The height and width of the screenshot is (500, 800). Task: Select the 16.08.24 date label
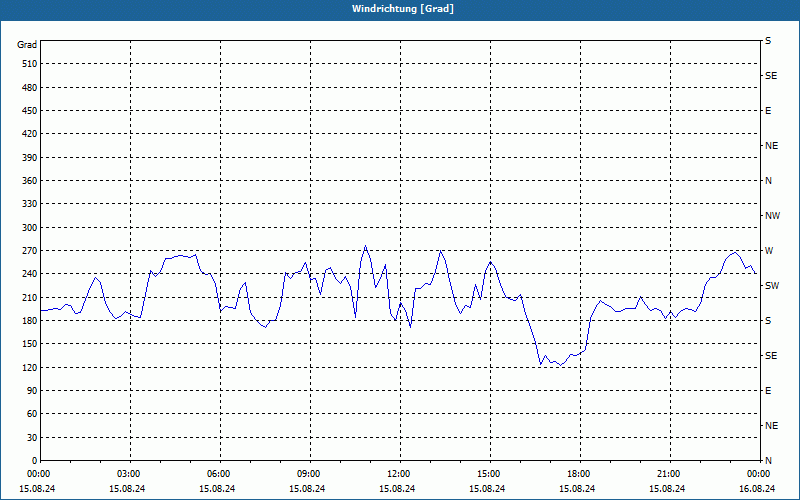(757, 489)
